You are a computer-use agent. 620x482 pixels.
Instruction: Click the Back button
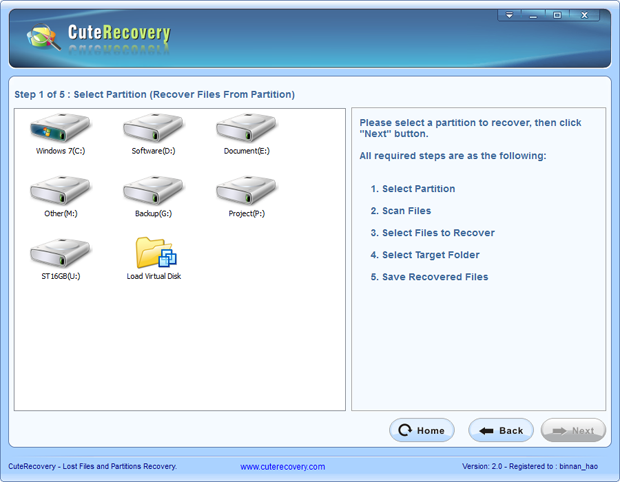(501, 430)
